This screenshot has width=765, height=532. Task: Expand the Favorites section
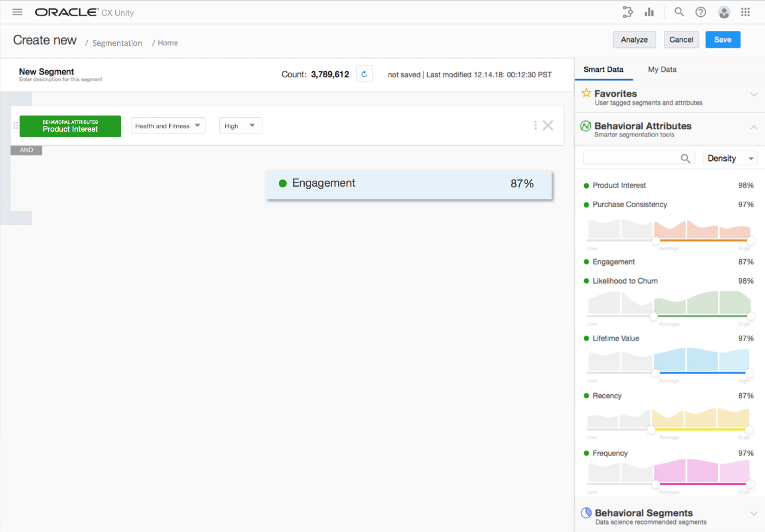[x=753, y=95]
